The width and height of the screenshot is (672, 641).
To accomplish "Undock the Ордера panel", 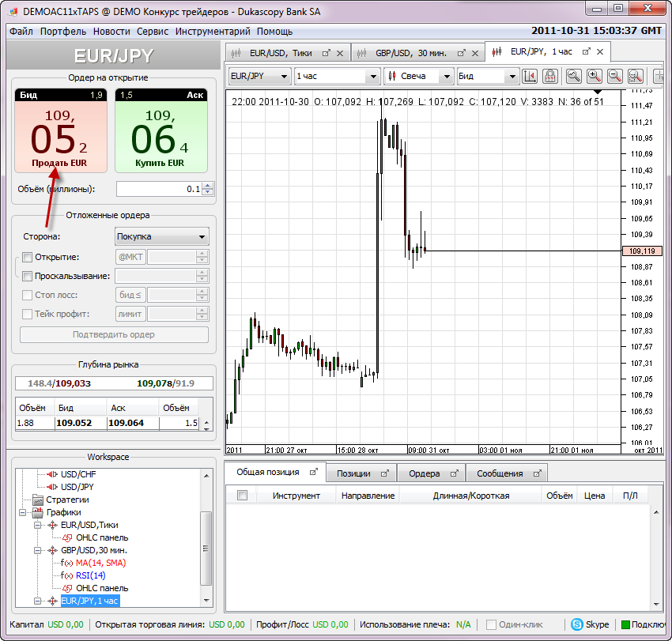I will click(455, 473).
